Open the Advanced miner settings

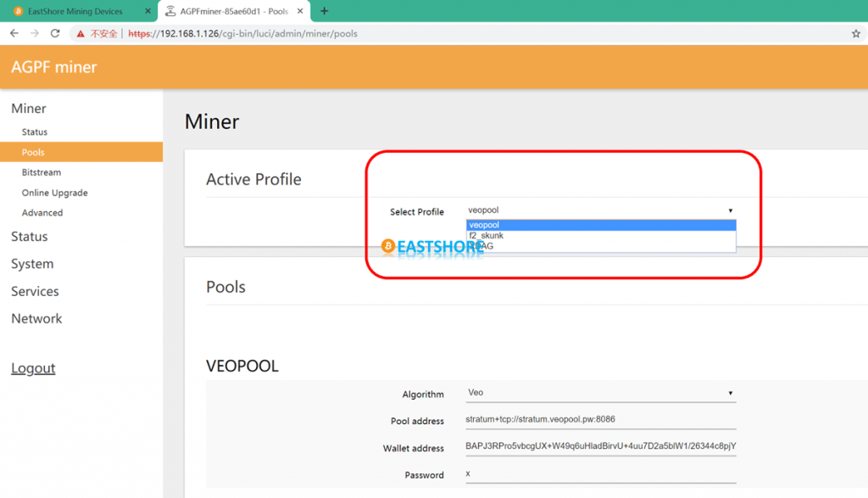(42, 213)
